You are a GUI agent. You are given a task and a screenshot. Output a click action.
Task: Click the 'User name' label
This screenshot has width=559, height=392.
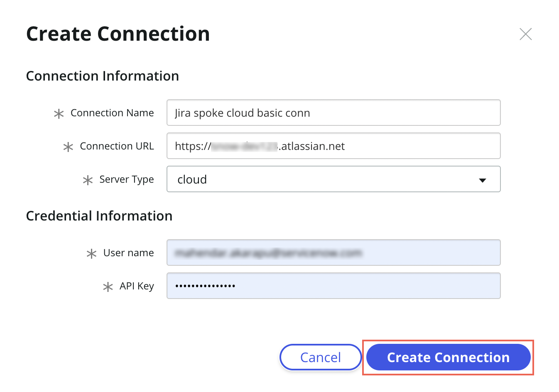coord(128,253)
